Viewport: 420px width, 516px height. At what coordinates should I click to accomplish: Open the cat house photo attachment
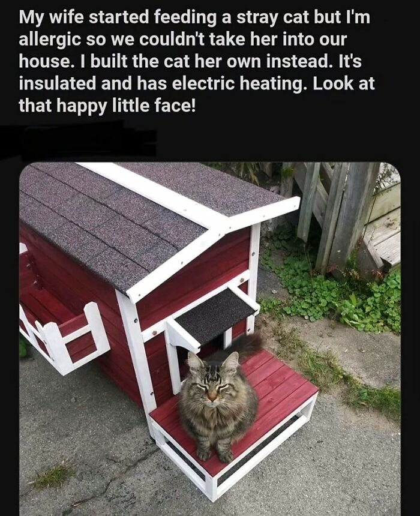point(209,339)
